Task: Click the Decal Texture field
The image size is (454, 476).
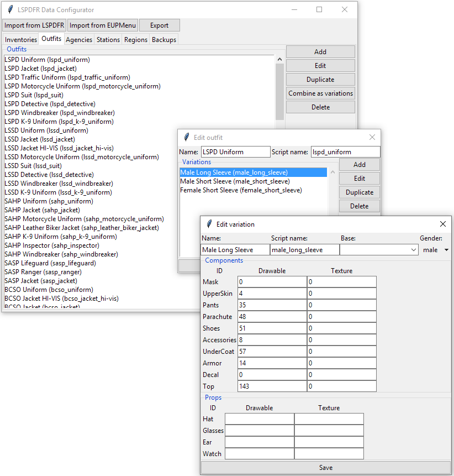Action: tap(341, 375)
